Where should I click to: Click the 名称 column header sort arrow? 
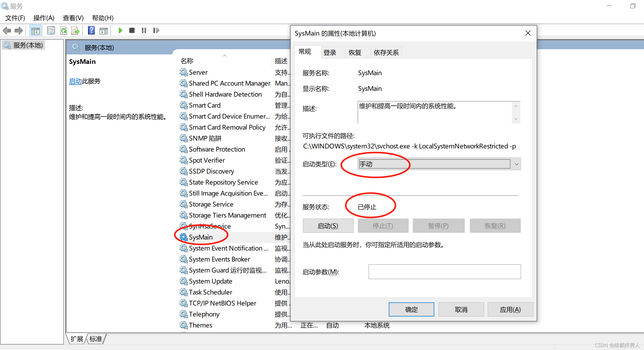(225, 55)
